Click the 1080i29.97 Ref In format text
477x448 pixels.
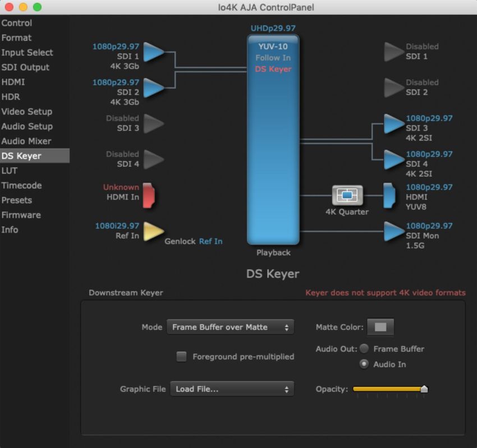coord(117,226)
